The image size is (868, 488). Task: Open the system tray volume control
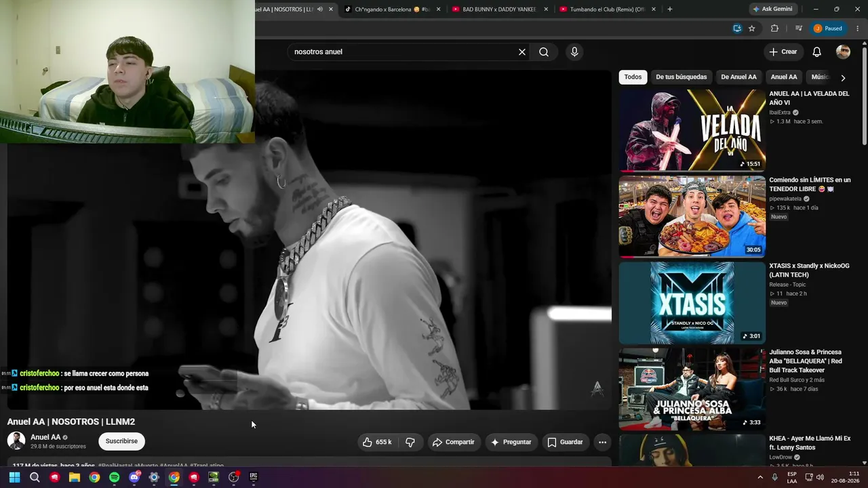click(820, 476)
